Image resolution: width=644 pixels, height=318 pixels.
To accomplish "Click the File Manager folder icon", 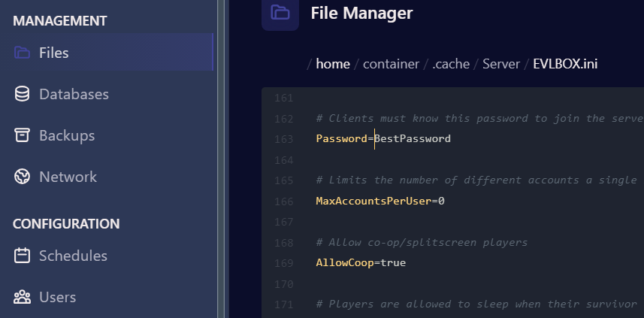I will (x=280, y=13).
